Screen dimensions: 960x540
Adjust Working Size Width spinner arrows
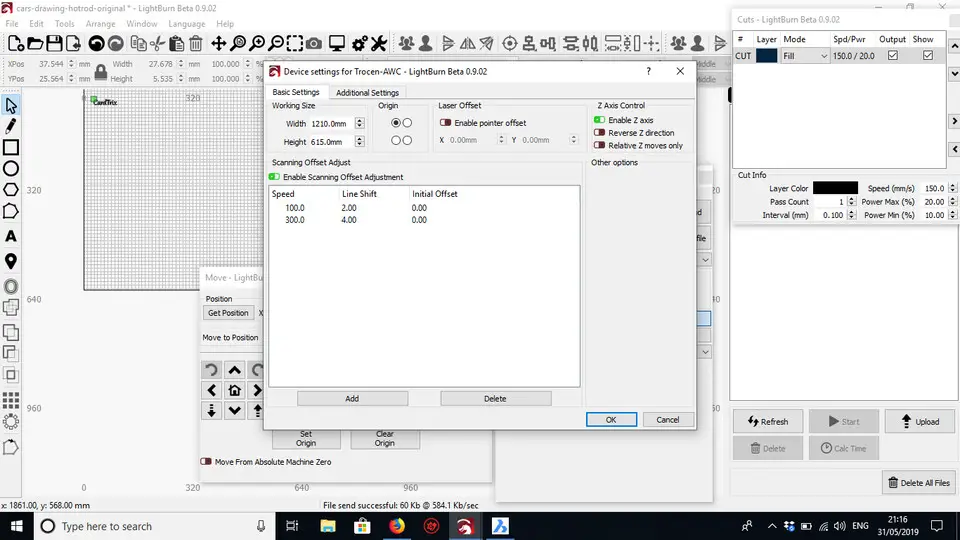coord(359,123)
